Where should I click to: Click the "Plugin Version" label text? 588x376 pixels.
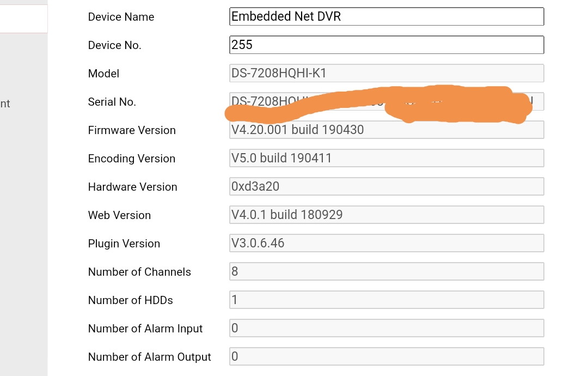click(124, 244)
